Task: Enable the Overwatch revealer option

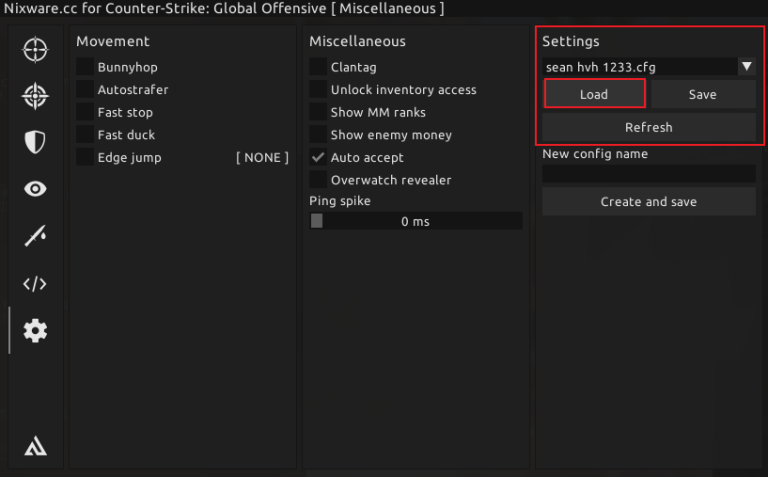Action: [318, 180]
